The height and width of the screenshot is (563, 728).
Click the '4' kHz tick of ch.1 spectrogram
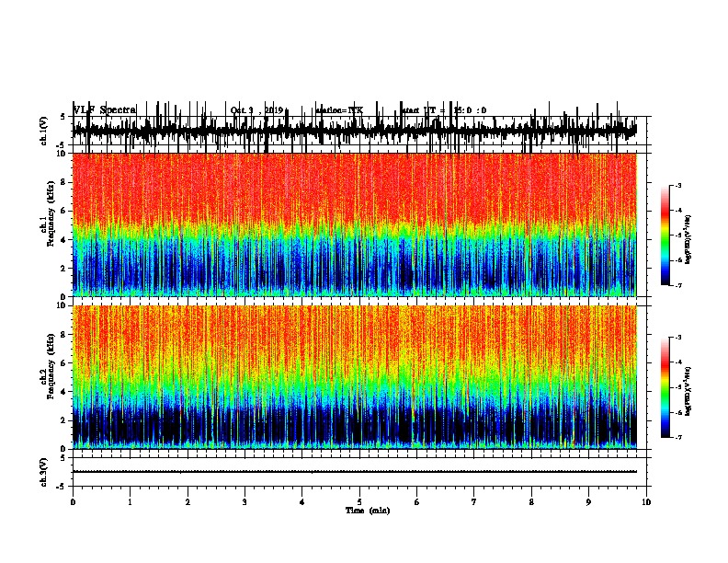click(64, 240)
